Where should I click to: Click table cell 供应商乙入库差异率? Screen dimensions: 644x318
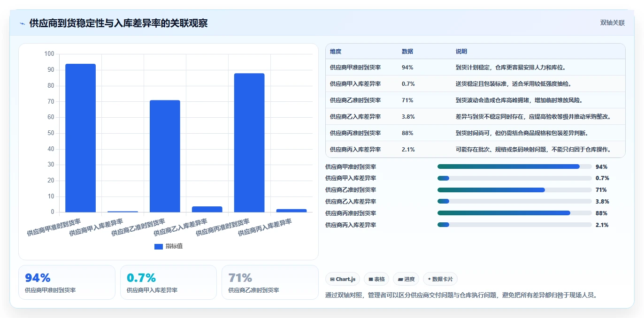point(355,117)
